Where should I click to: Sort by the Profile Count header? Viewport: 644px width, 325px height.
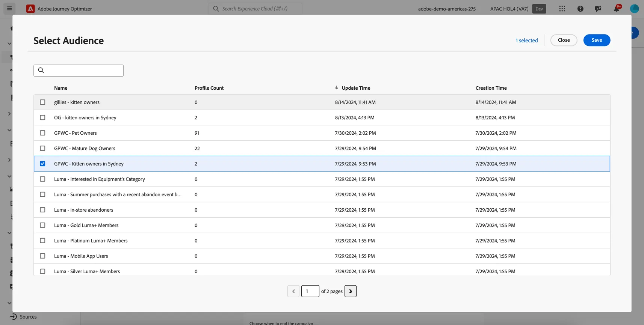209,88
